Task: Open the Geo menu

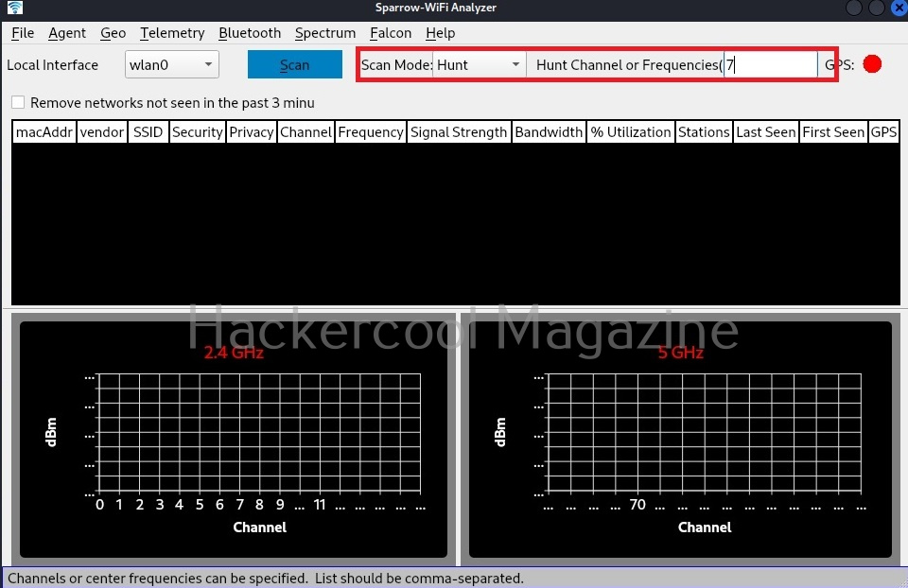Action: (113, 33)
